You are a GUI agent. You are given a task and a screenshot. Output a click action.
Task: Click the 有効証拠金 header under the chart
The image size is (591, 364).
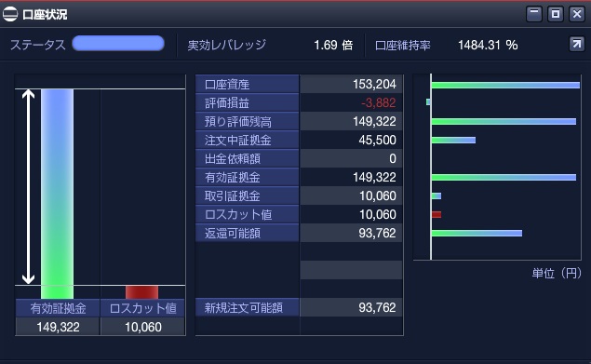click(x=58, y=308)
